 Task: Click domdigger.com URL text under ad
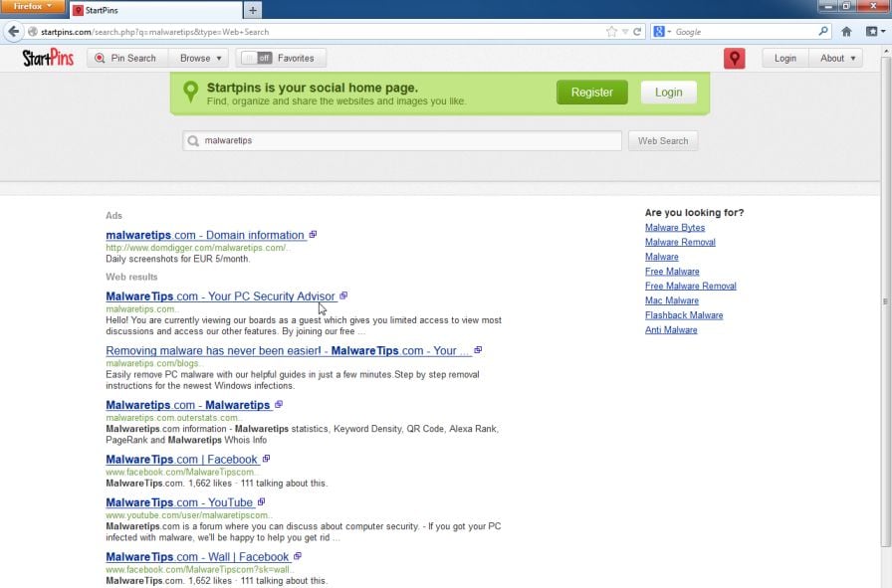click(197, 248)
